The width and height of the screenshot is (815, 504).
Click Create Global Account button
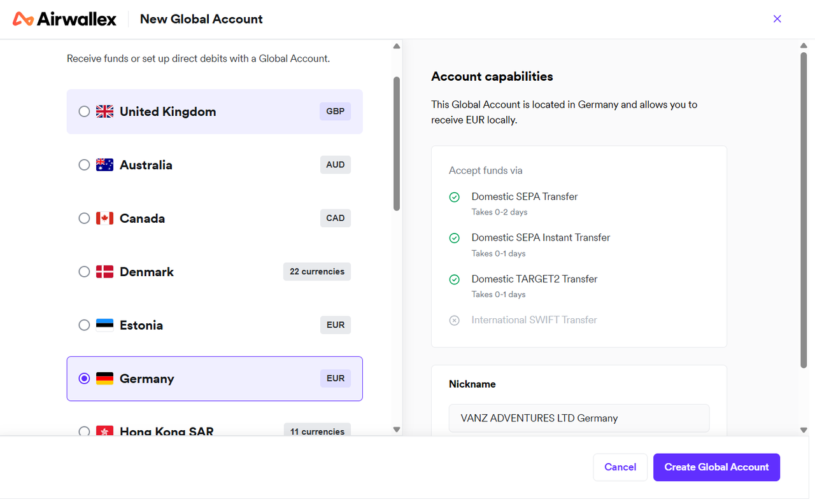(x=716, y=467)
